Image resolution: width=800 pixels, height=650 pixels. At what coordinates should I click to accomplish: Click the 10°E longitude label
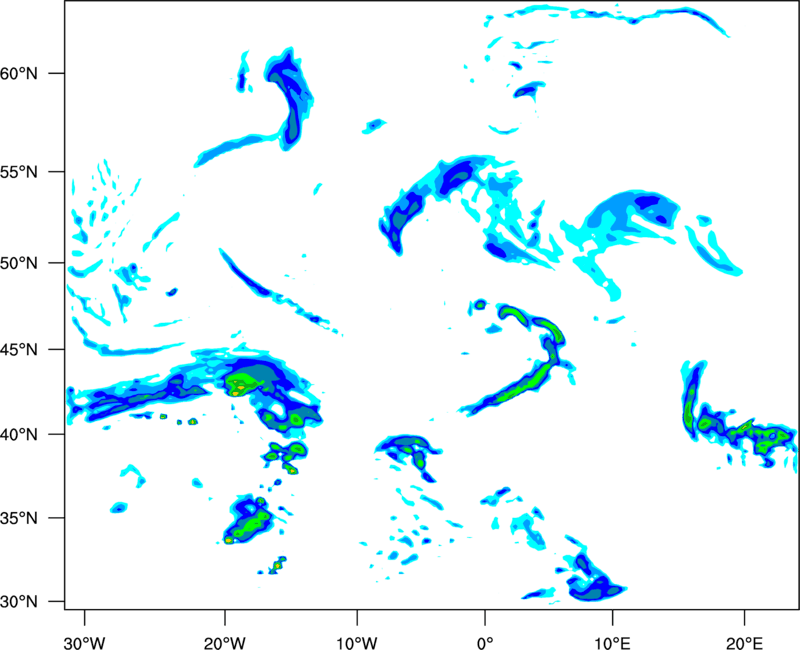(612, 643)
